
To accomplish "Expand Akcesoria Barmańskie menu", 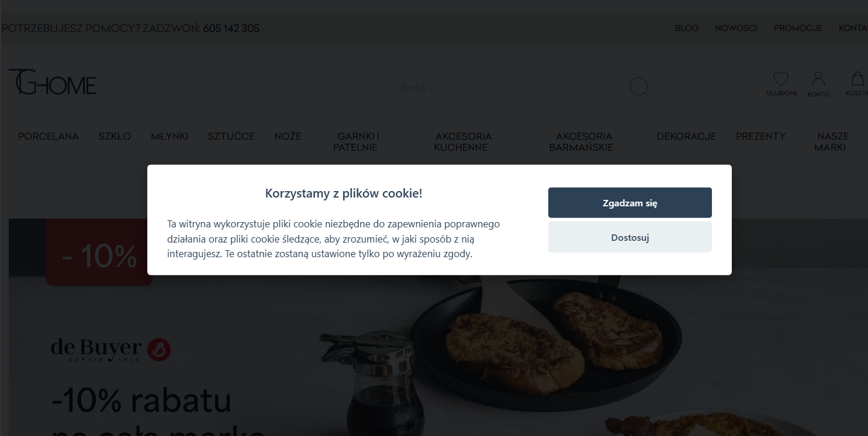I will [x=581, y=142].
